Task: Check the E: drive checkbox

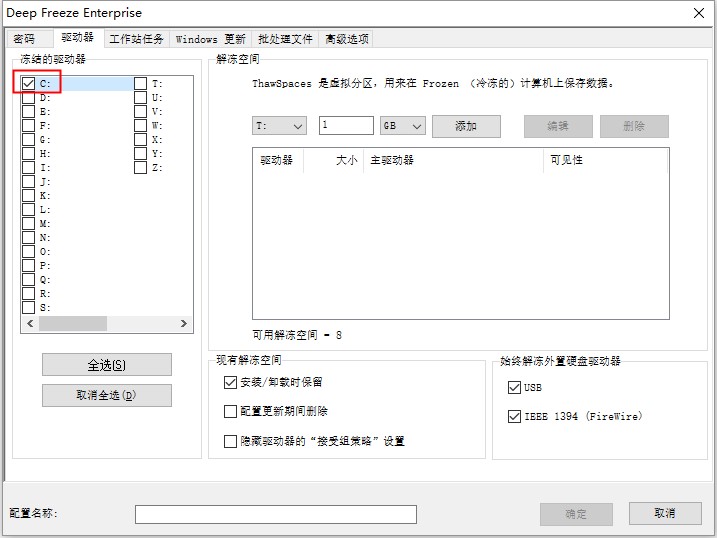Action: pos(28,112)
